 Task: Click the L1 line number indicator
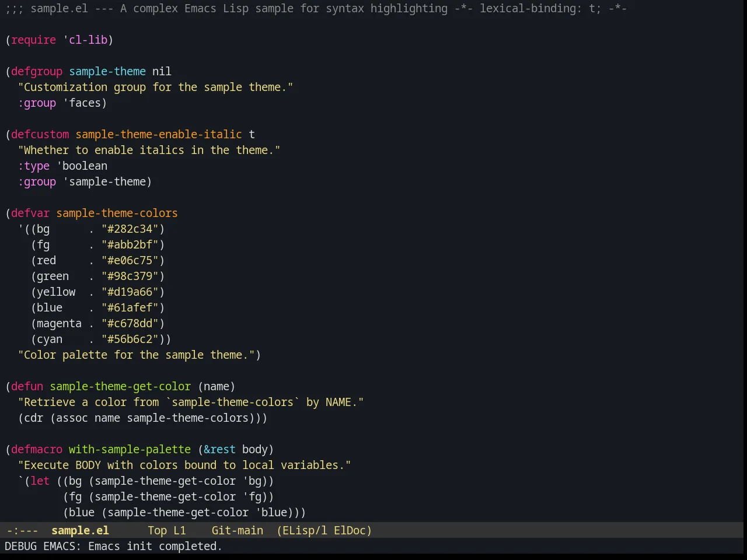(x=179, y=530)
